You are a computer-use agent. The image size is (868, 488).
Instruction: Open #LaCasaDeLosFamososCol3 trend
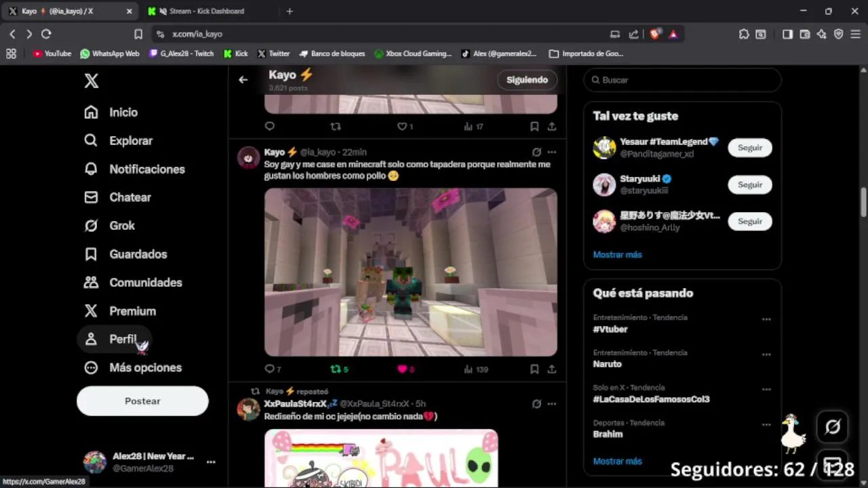point(651,399)
